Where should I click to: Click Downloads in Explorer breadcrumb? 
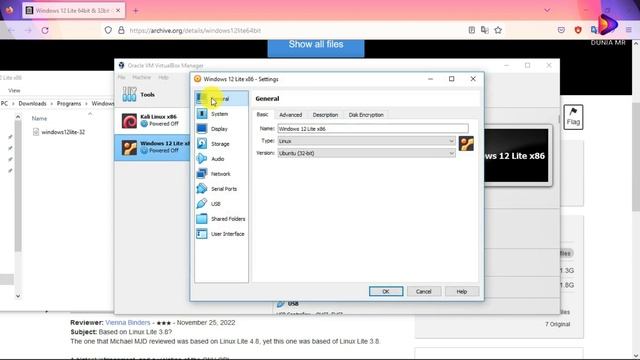point(32,104)
